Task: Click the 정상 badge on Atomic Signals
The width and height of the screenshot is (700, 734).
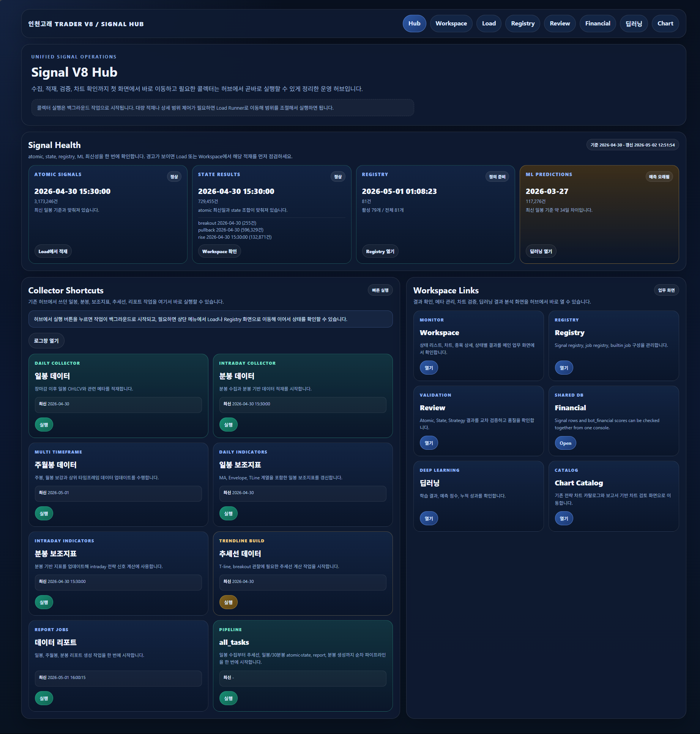Action: pyautogui.click(x=174, y=176)
